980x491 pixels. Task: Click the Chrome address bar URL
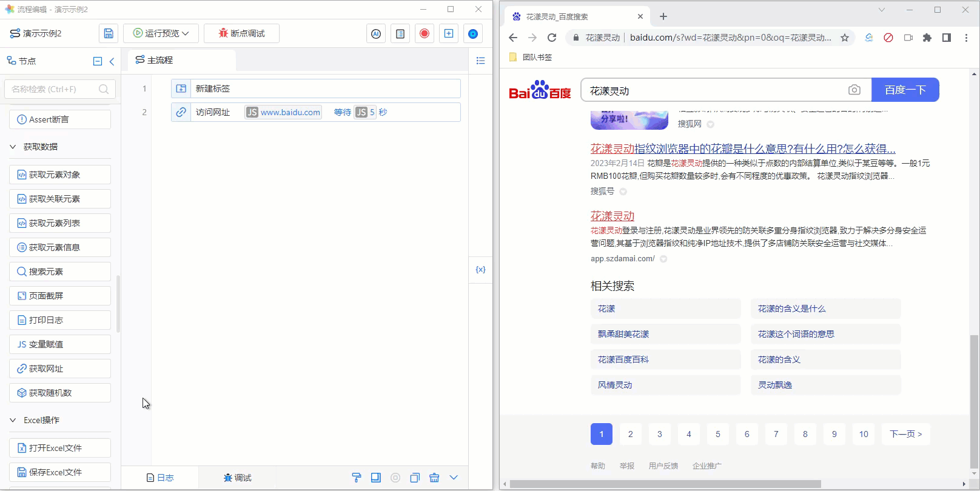point(730,38)
